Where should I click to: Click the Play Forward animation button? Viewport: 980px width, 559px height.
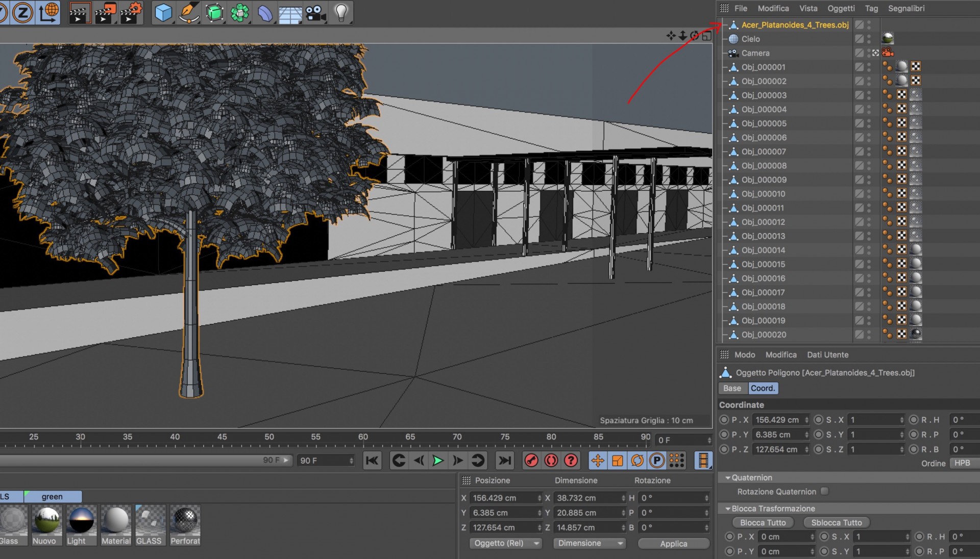pos(435,460)
